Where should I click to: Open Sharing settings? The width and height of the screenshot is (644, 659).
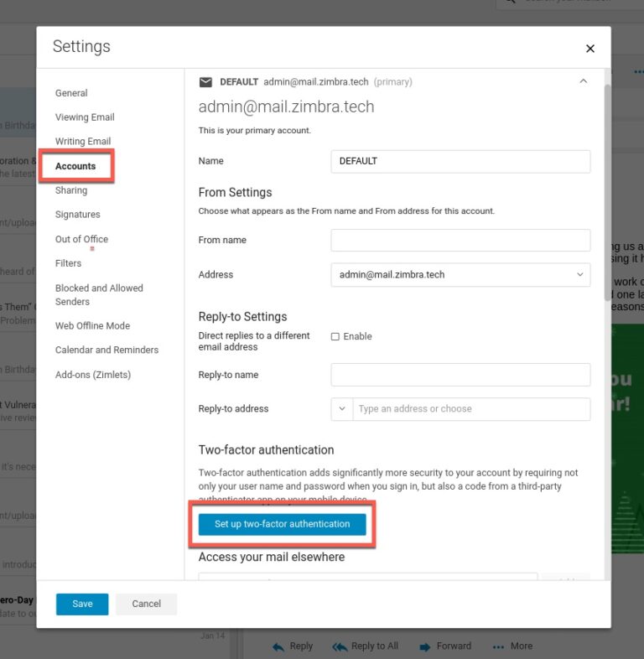(x=71, y=190)
